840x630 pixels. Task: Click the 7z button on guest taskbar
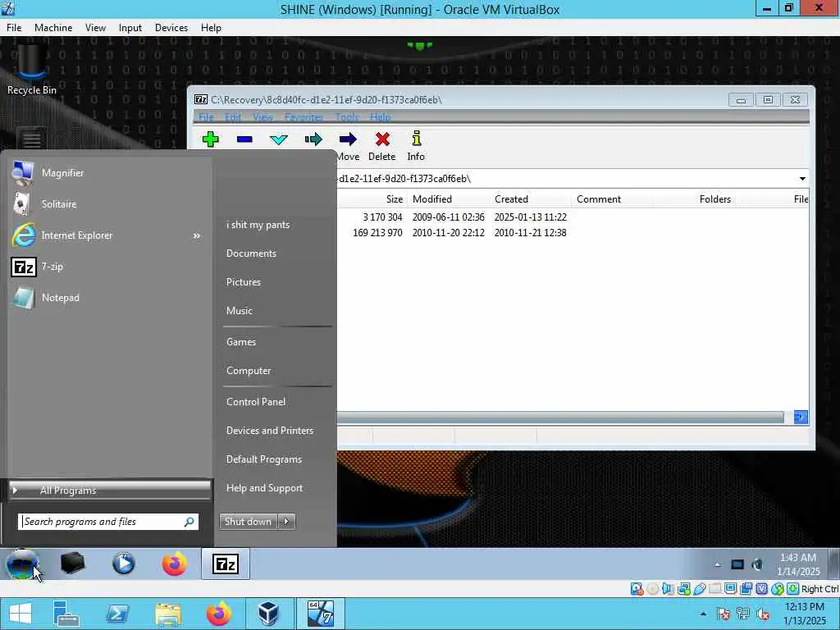(226, 564)
